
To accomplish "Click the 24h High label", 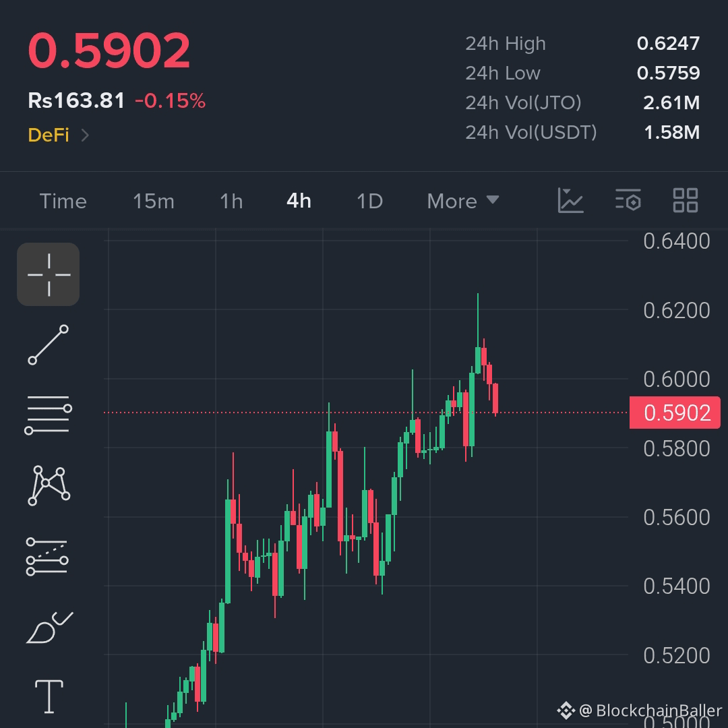I will click(506, 44).
